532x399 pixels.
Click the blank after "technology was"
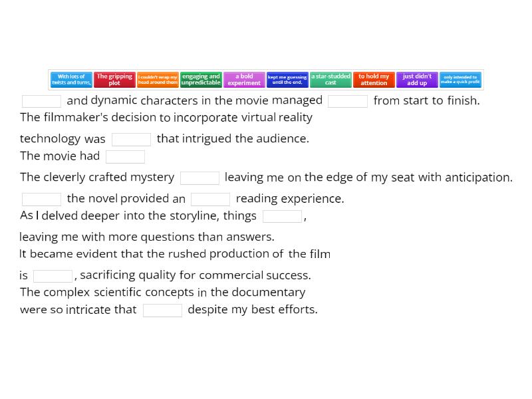point(132,139)
